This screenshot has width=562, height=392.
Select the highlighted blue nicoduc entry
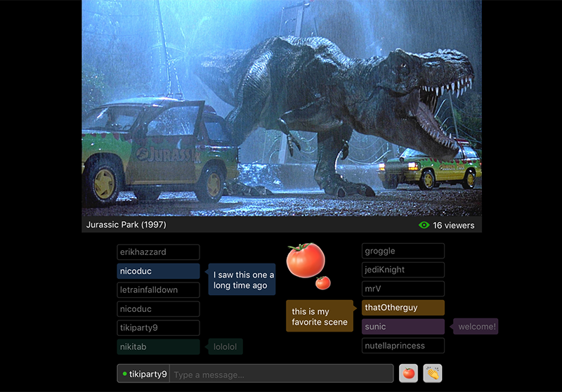[x=158, y=271]
